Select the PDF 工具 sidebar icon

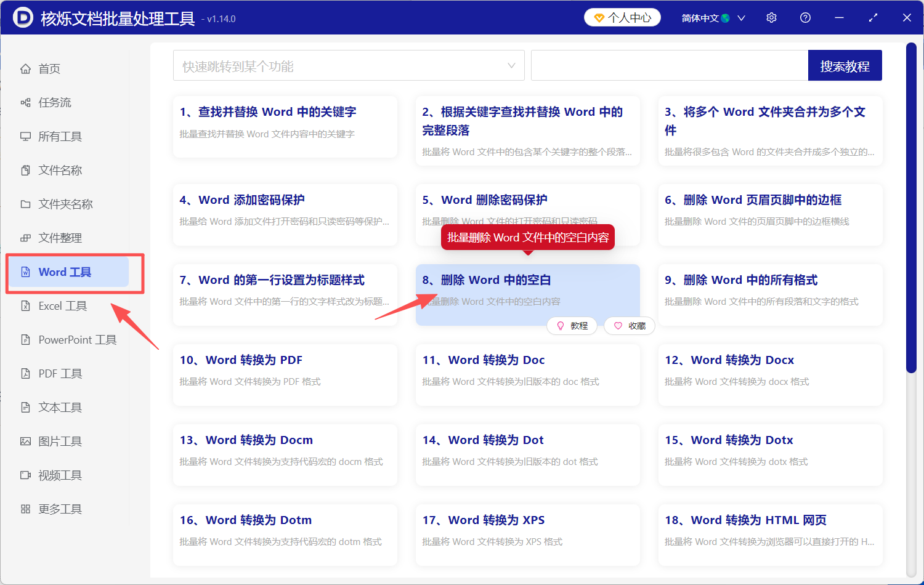(x=26, y=373)
